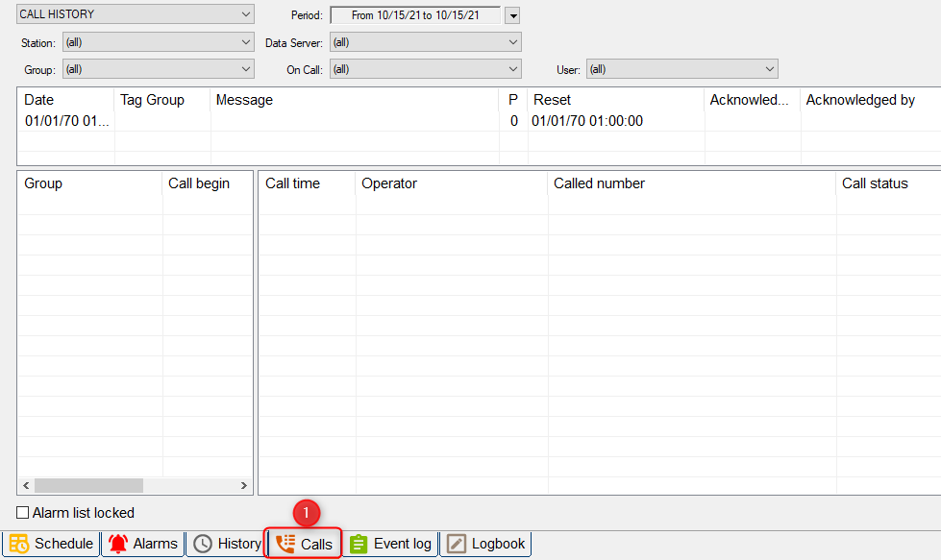941x560 pixels.
Task: Click the red Alarms bell icon
Action: (118, 544)
